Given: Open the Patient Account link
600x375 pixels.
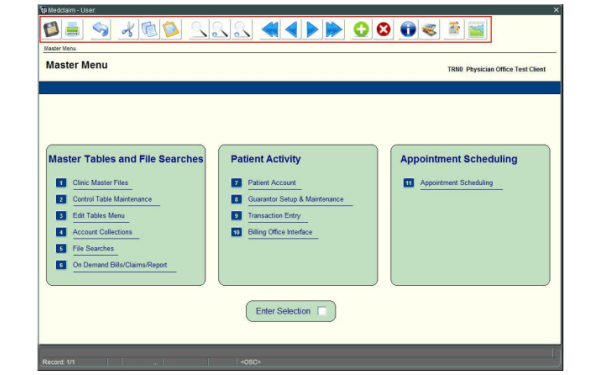Looking at the screenshot, I should (x=272, y=183).
